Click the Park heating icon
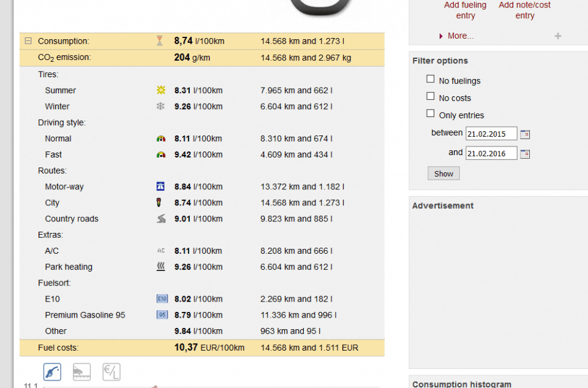This screenshot has height=388, width=588. (160, 267)
